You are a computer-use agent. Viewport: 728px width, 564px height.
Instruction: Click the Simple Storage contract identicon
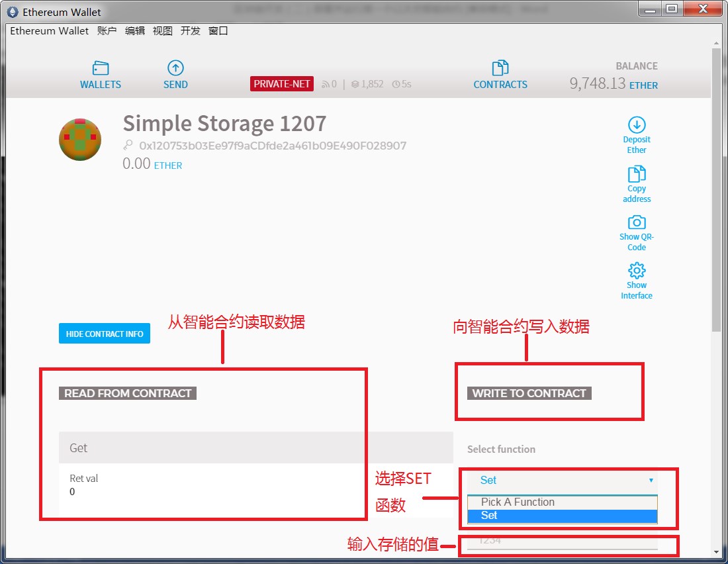click(x=80, y=140)
